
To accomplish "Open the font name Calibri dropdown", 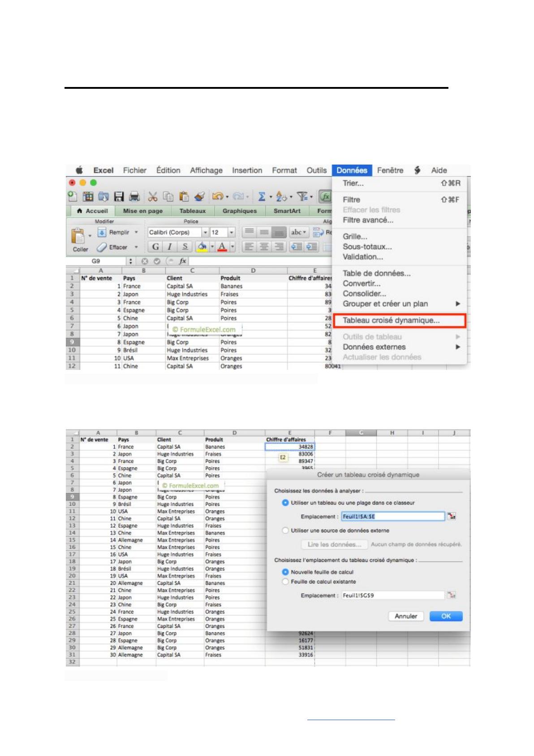I will [x=205, y=232].
